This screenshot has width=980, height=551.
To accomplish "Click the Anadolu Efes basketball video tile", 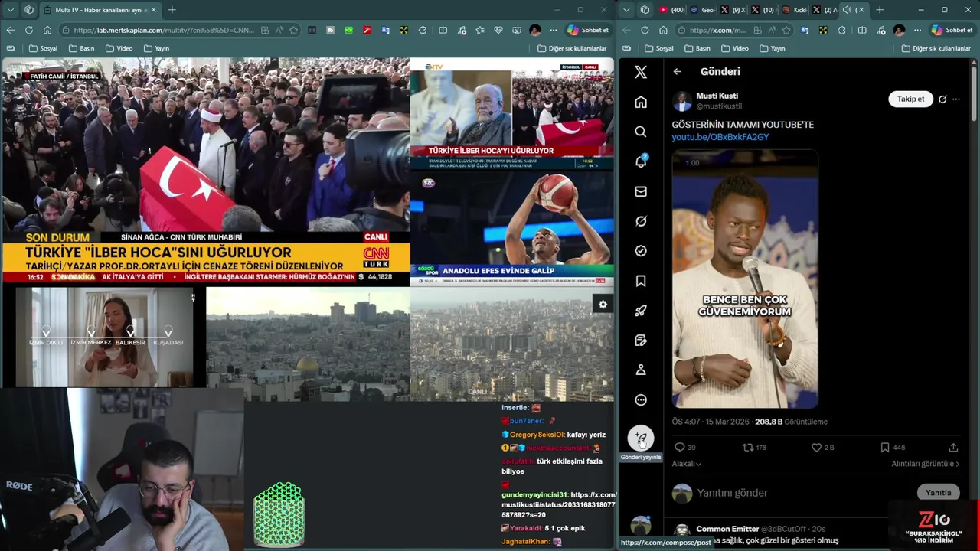I will (511, 228).
